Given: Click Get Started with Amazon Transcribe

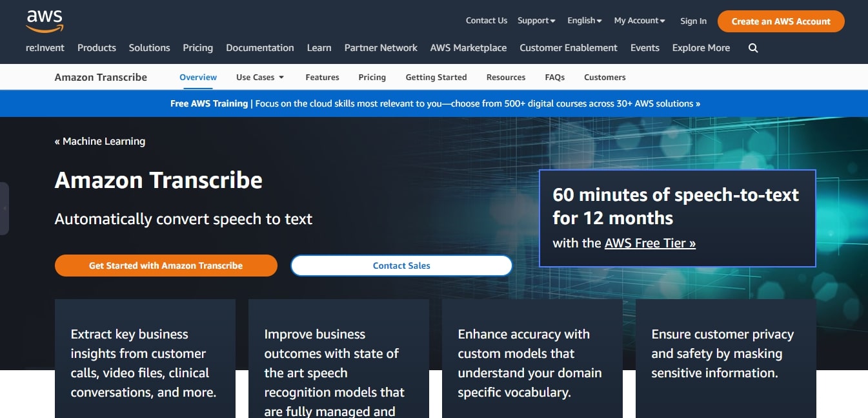Looking at the screenshot, I should click(166, 266).
